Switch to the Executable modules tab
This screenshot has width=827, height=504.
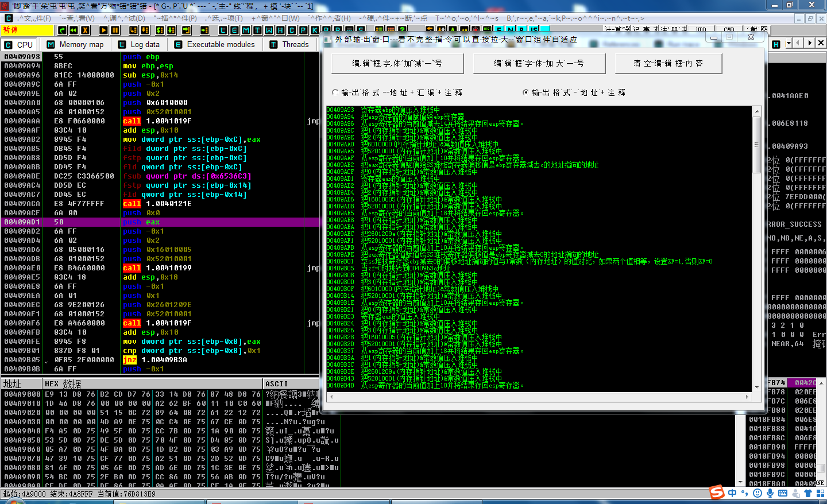215,44
